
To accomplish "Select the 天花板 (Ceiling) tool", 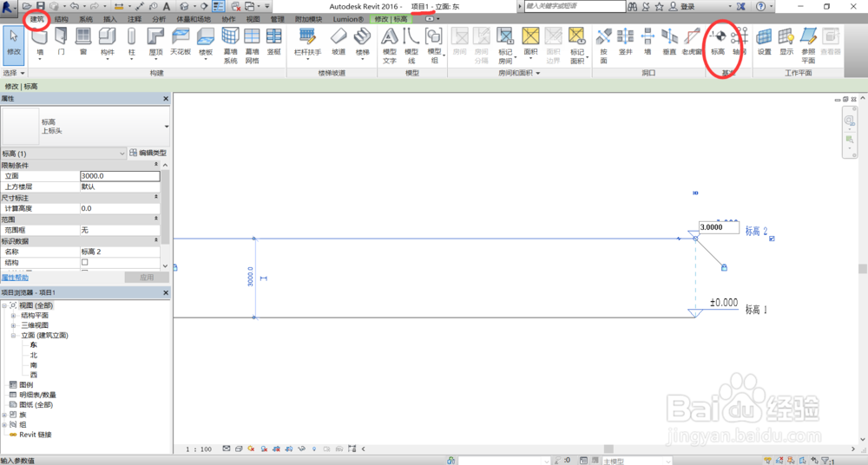I will click(x=181, y=43).
